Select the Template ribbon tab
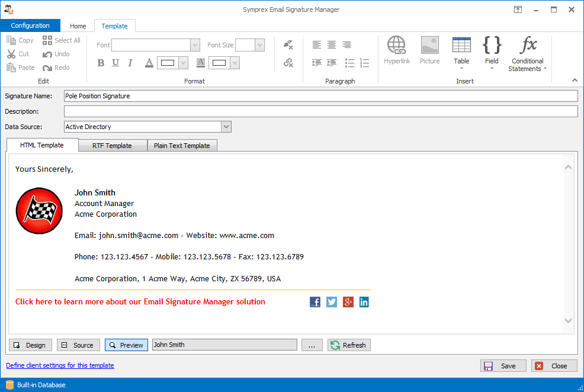The height and width of the screenshot is (392, 584). 115,26
